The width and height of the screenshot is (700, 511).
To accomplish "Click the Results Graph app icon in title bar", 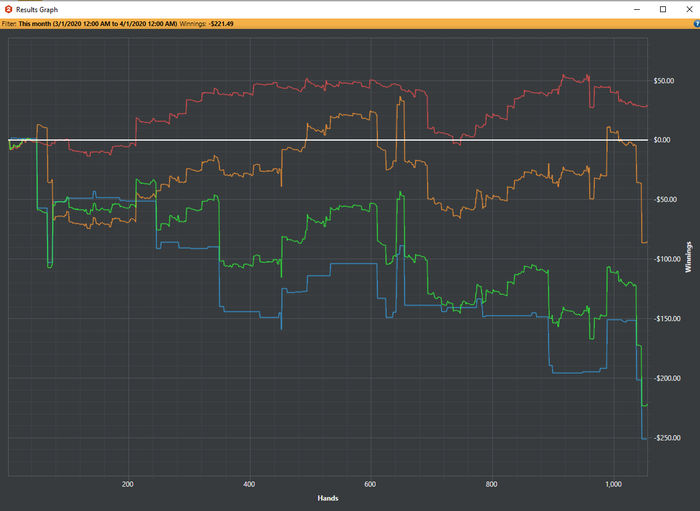I will click(x=8, y=9).
